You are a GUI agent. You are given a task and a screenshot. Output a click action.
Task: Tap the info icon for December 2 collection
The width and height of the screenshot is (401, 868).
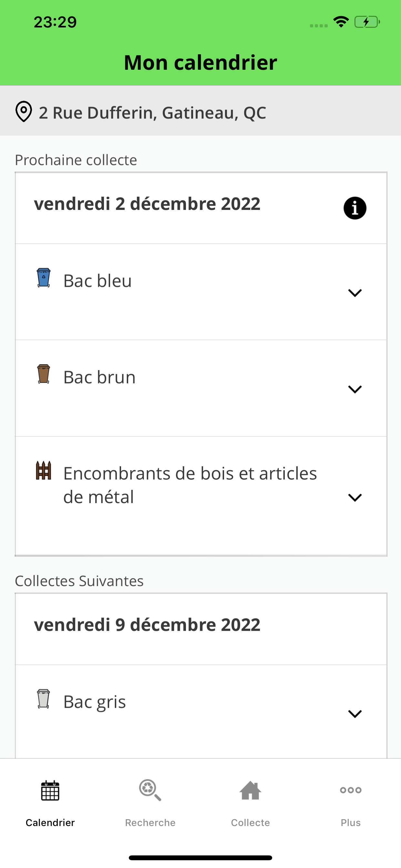point(355,208)
